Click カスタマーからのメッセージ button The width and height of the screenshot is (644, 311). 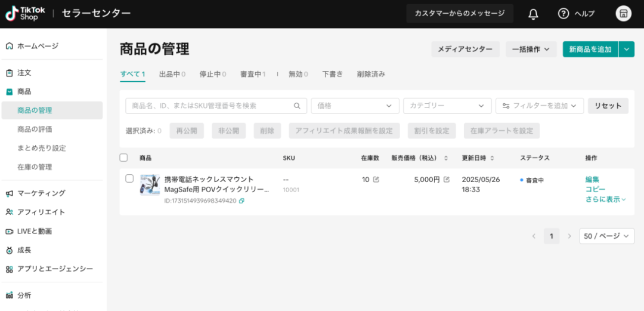click(460, 14)
